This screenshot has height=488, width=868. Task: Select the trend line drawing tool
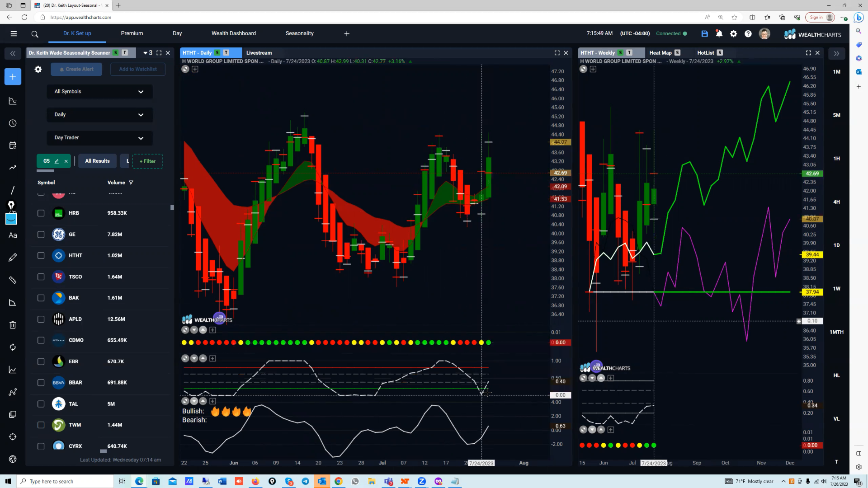click(x=13, y=190)
